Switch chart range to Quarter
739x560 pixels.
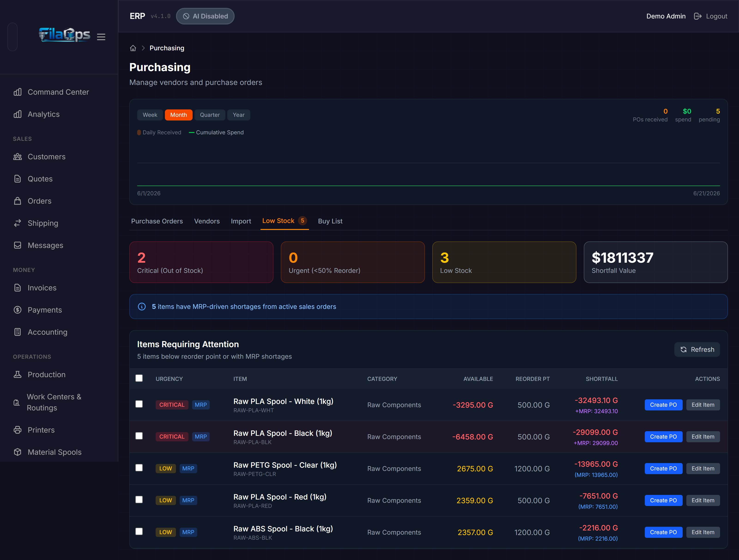[x=210, y=115]
